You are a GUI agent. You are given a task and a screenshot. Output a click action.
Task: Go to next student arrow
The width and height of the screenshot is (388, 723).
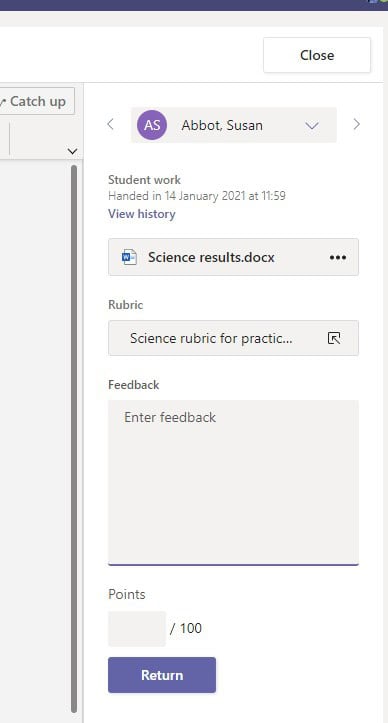[356, 124]
